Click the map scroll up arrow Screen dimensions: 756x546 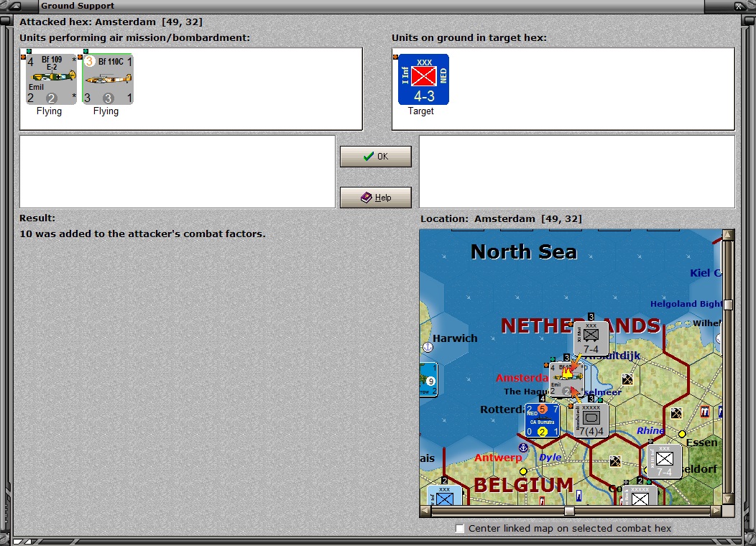coord(728,235)
